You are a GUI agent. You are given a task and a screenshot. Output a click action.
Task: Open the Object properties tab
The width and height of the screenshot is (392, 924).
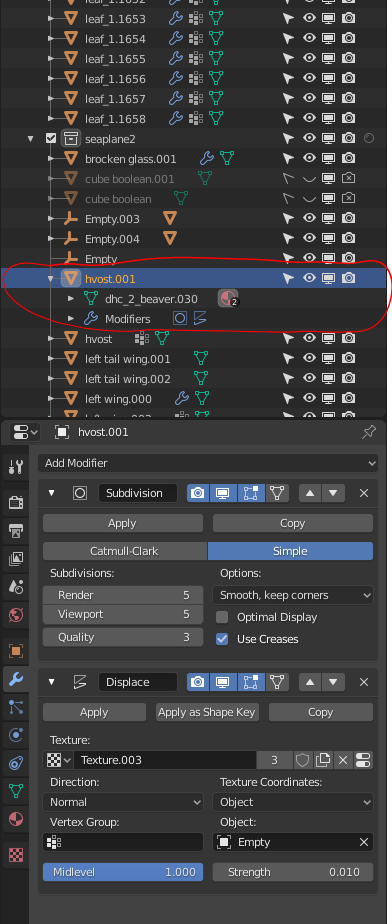click(15, 651)
